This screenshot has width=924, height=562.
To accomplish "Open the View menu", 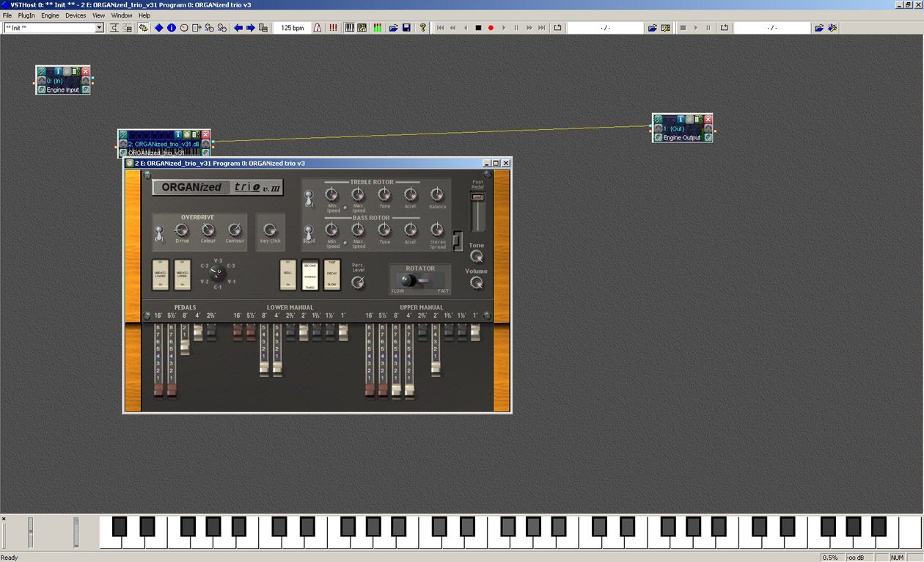I will click(x=98, y=15).
